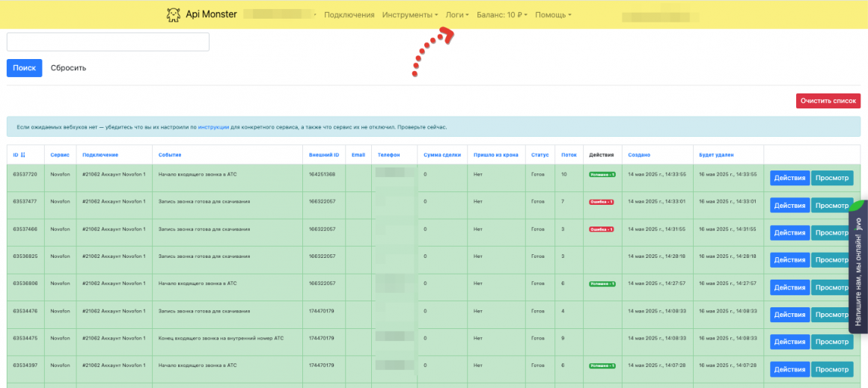The image size is (868, 388).
Task: Open Действия menu for row 63534476
Action: point(789,315)
